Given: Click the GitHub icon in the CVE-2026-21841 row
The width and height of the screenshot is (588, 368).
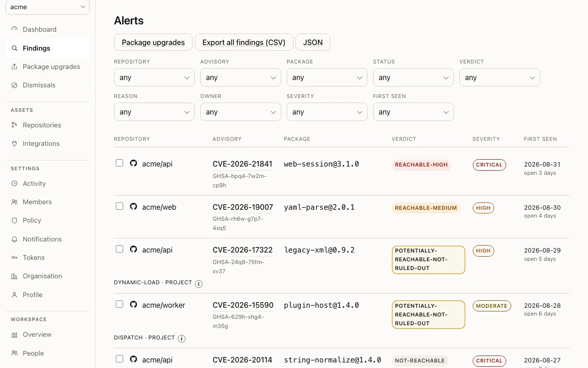Looking at the screenshot, I should coord(133,163).
